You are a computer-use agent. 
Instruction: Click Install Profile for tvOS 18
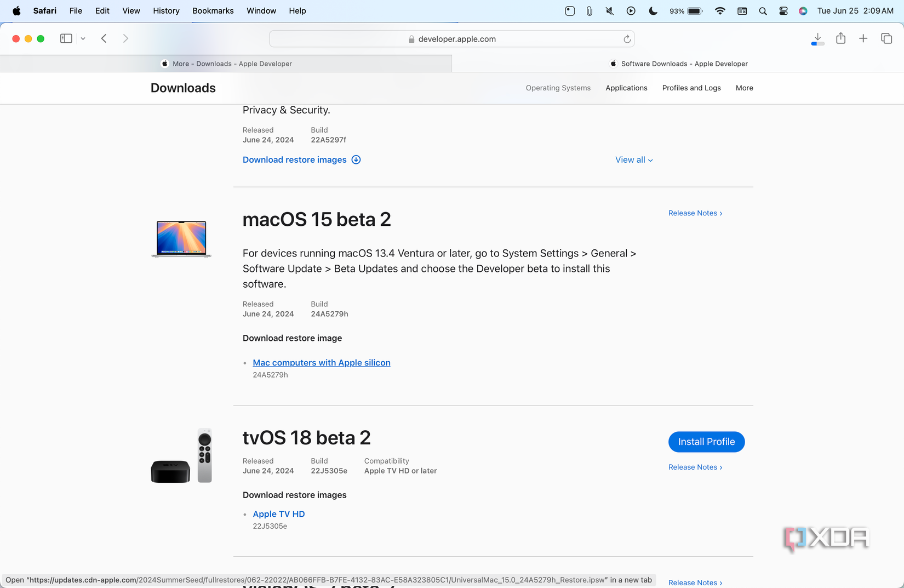(706, 442)
